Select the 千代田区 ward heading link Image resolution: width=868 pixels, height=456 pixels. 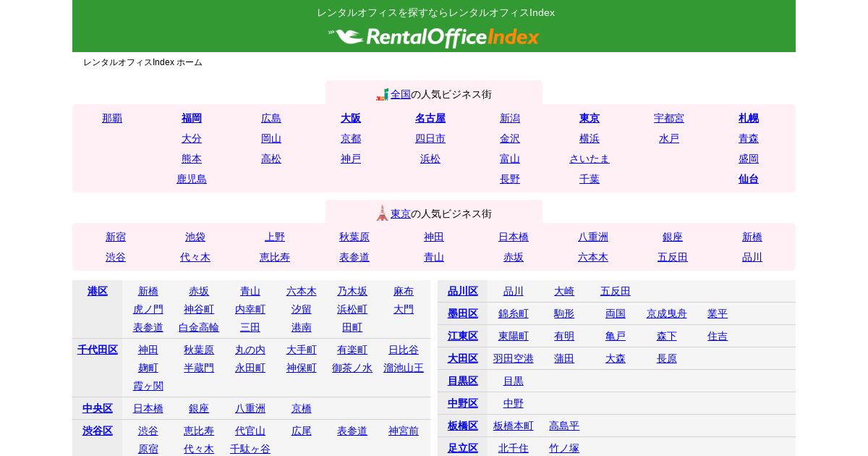[x=98, y=350]
